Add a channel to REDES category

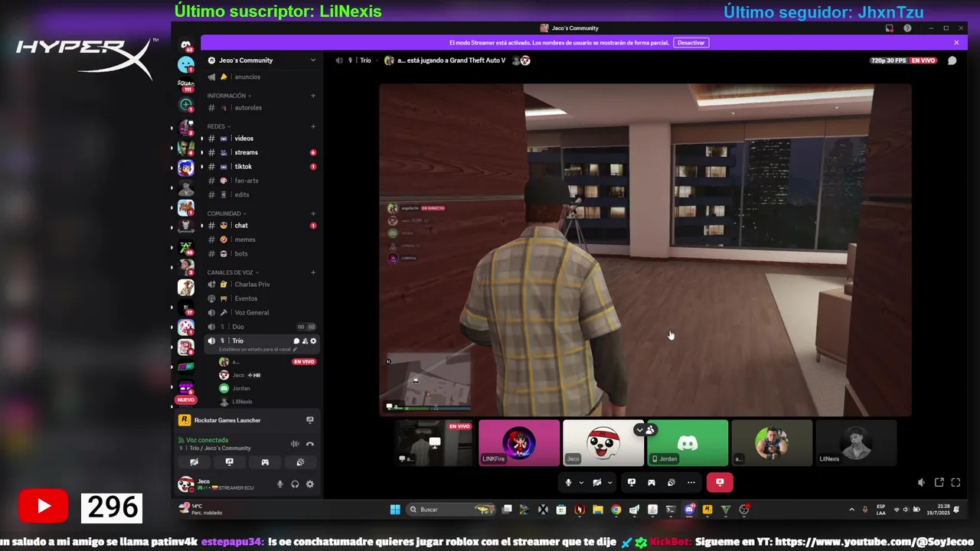tap(313, 126)
